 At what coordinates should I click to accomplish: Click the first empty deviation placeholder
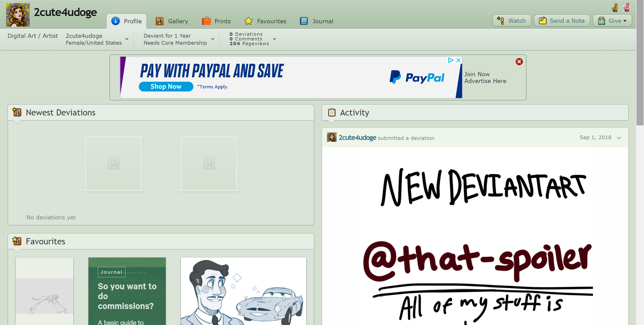coord(113,164)
